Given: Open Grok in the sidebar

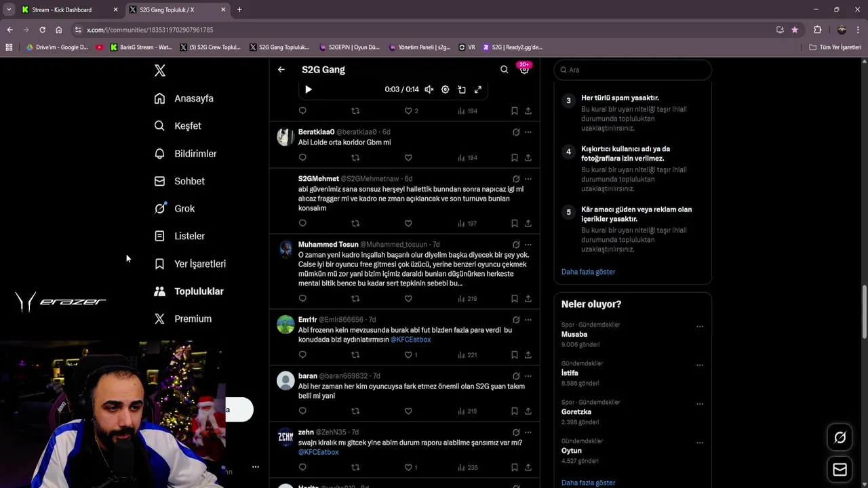Looking at the screenshot, I should (174, 209).
